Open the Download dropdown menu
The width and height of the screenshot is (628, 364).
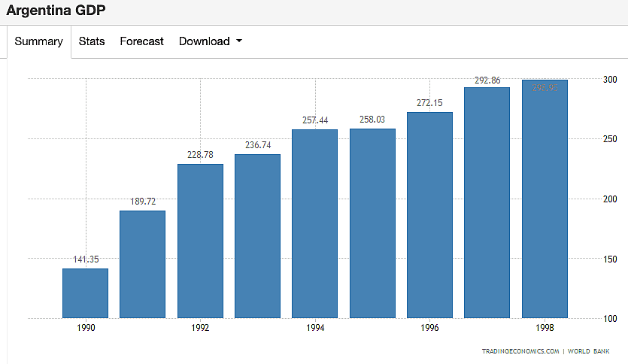coord(210,41)
